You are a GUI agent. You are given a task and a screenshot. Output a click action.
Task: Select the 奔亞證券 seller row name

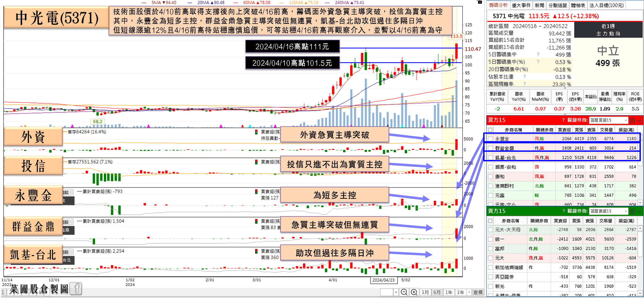[504, 277]
